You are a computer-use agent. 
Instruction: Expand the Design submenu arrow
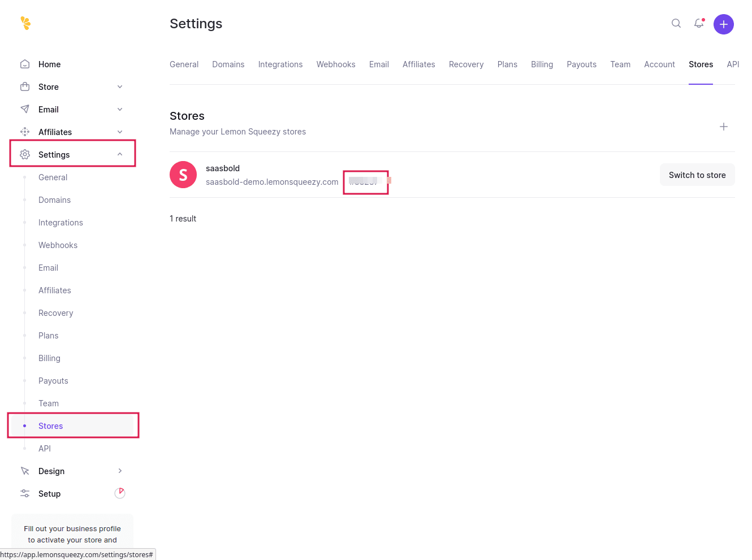coord(120,471)
